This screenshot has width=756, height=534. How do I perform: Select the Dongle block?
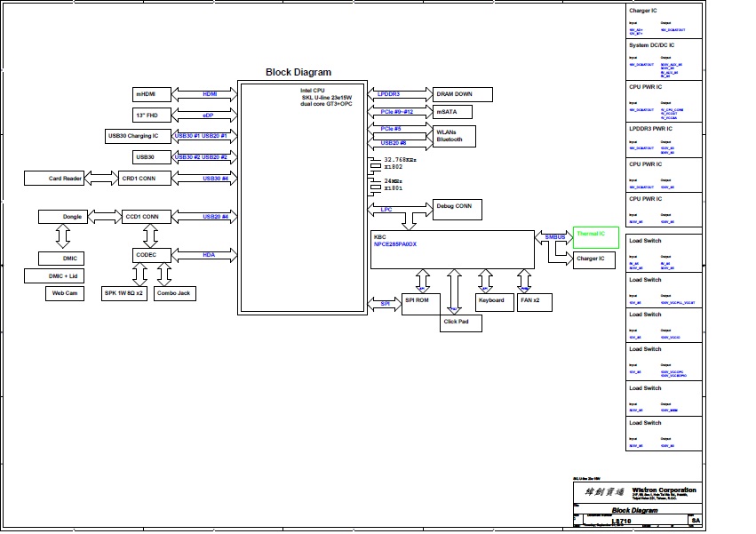coord(72,217)
